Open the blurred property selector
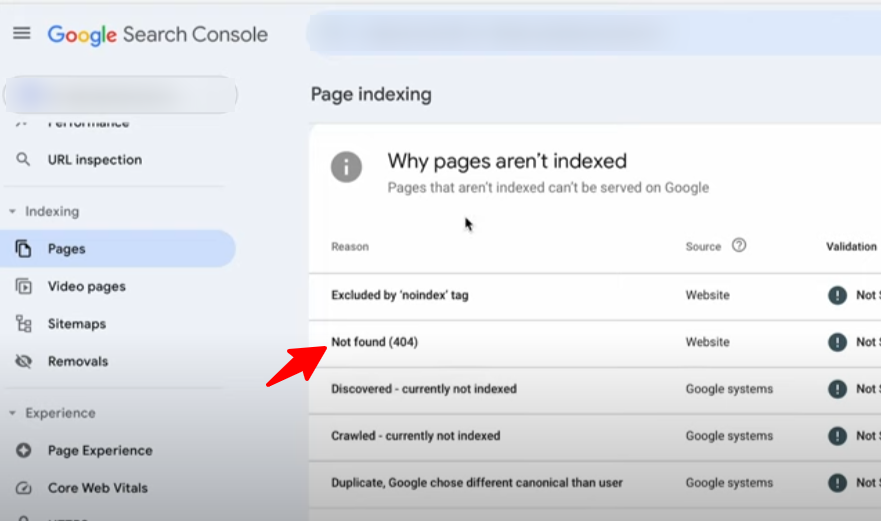881x521 pixels. [x=120, y=94]
